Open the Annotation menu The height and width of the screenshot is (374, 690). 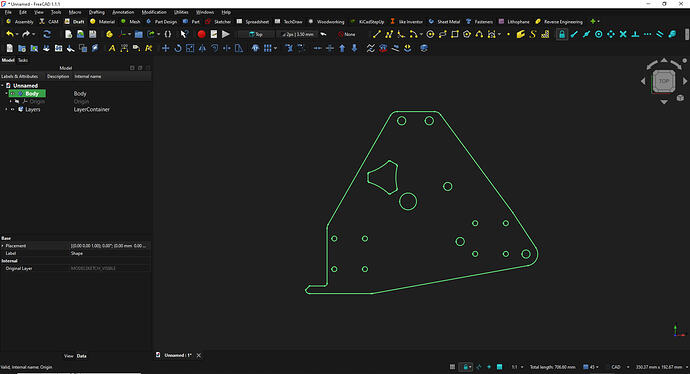point(123,12)
